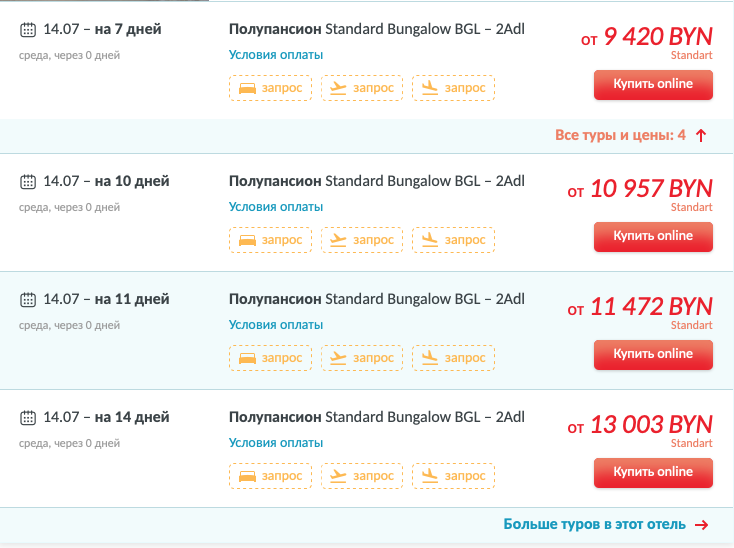Click the return flight badge for the 11-day tour
The image size is (734, 548).
453,358
